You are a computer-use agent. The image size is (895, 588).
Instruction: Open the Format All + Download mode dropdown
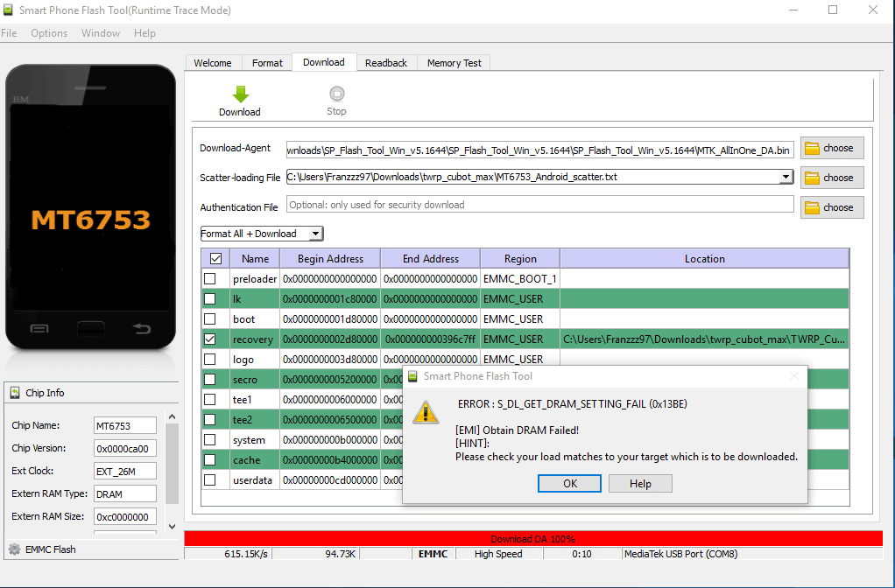[315, 234]
